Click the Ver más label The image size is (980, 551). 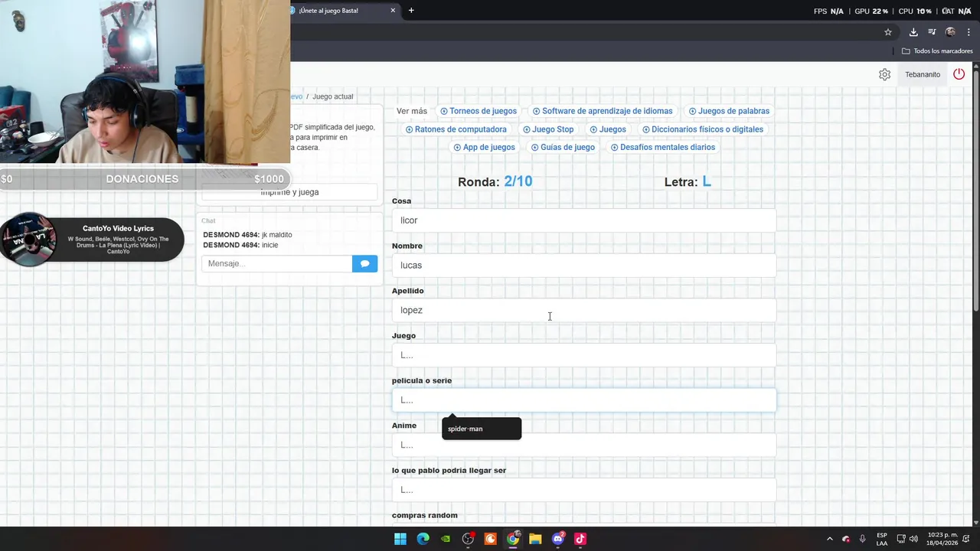point(412,111)
